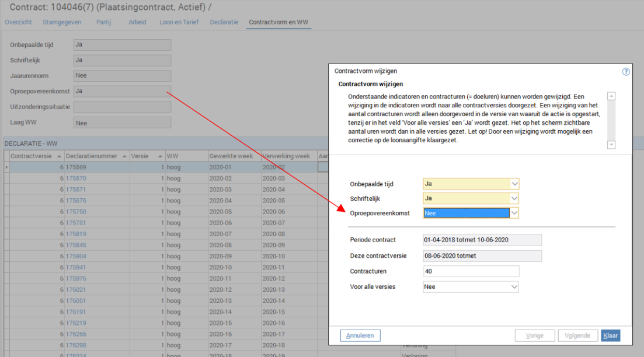Click the Klaar button

click(x=610, y=335)
